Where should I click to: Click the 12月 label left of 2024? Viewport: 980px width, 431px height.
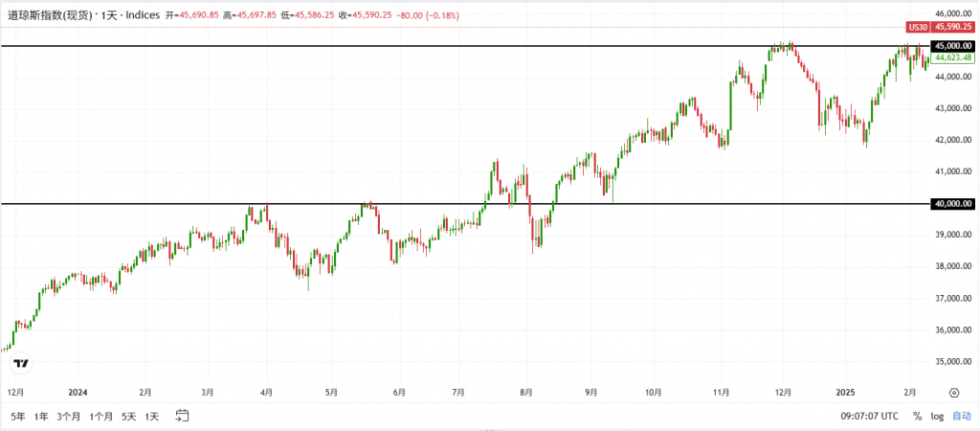pyautogui.click(x=15, y=393)
